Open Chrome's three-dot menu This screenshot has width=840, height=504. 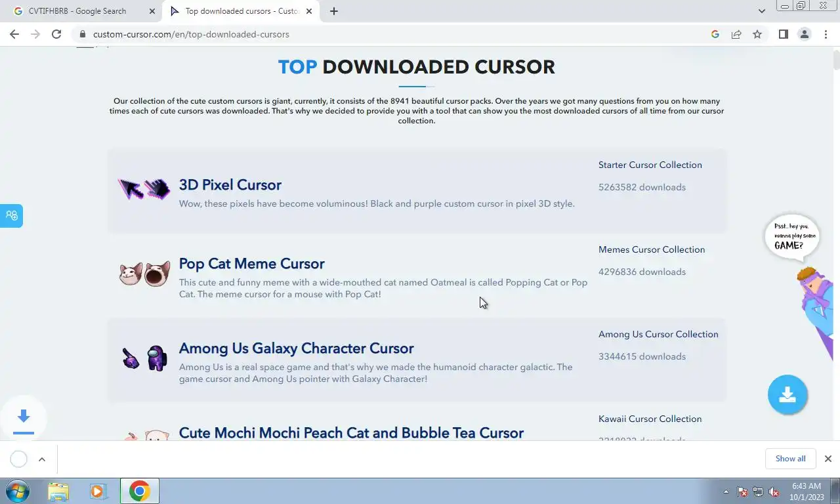[826, 34]
